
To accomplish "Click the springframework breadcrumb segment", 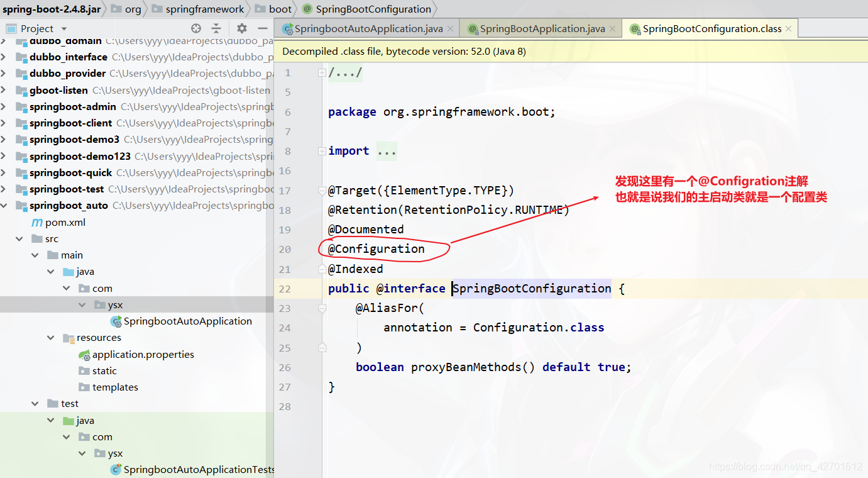I will point(199,9).
